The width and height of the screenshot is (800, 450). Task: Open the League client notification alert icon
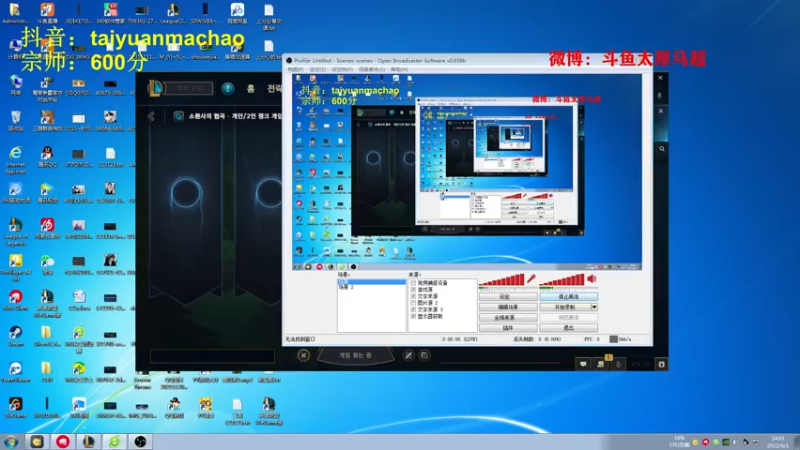pyautogui.click(x=228, y=88)
